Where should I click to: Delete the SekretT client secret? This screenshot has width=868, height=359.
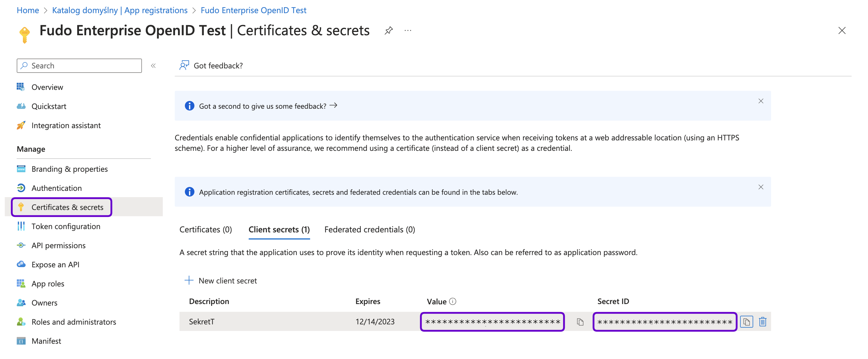(x=762, y=322)
